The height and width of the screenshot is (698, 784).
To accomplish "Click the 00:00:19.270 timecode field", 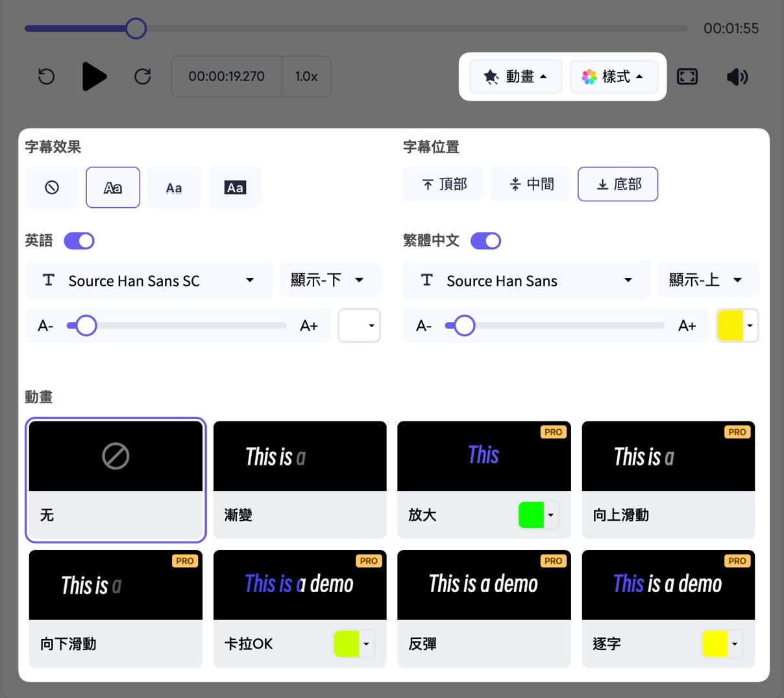I will pyautogui.click(x=227, y=77).
